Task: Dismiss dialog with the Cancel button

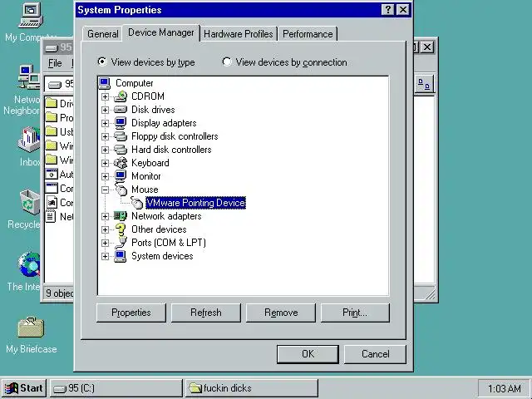Action: 375,354
